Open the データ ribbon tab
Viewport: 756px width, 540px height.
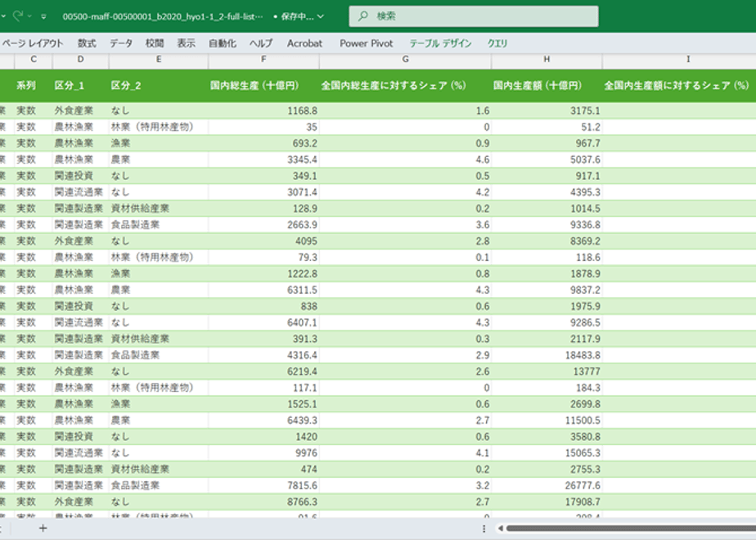[x=120, y=43]
